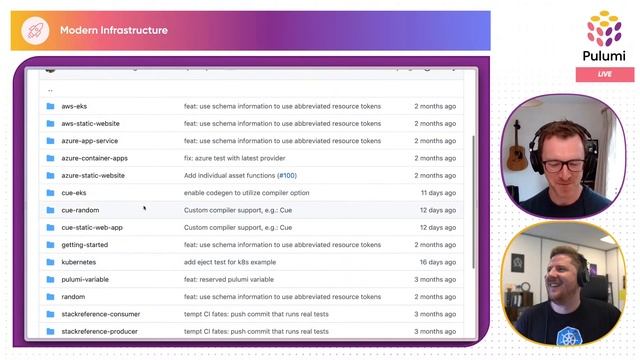Image resolution: width=640 pixels, height=360 pixels.
Task: Click '16 days ago' timestamp for kubernetes
Action: (438, 262)
